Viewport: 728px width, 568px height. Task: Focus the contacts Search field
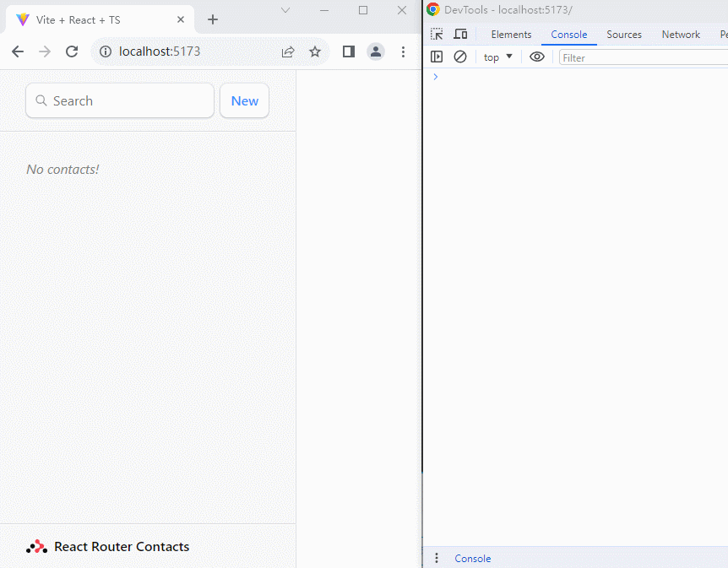120,100
